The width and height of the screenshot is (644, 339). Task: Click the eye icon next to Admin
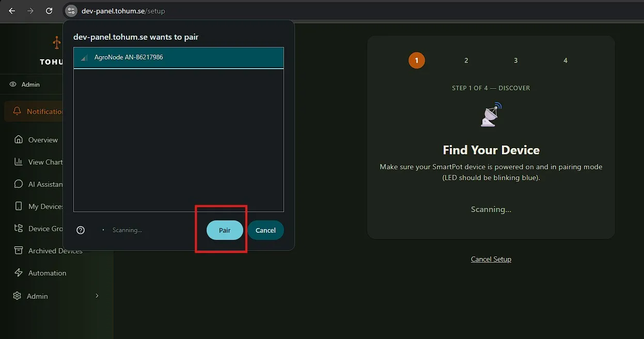coord(13,84)
